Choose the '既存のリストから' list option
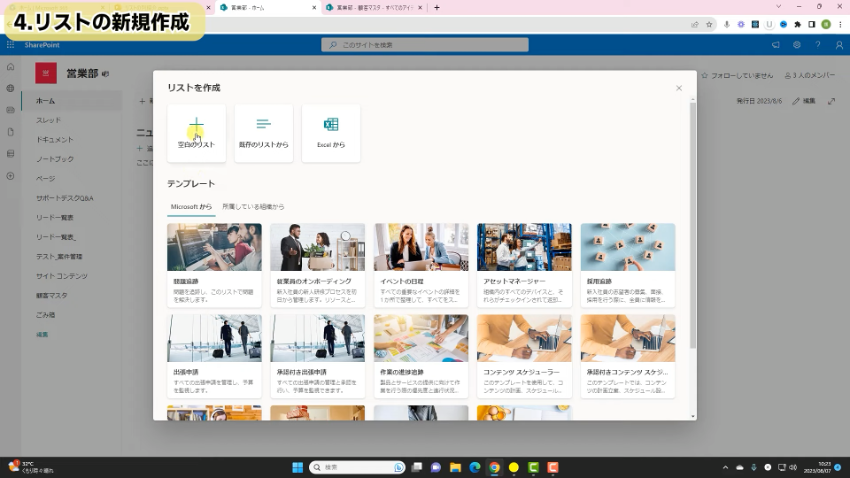The image size is (850, 478). pyautogui.click(x=263, y=132)
